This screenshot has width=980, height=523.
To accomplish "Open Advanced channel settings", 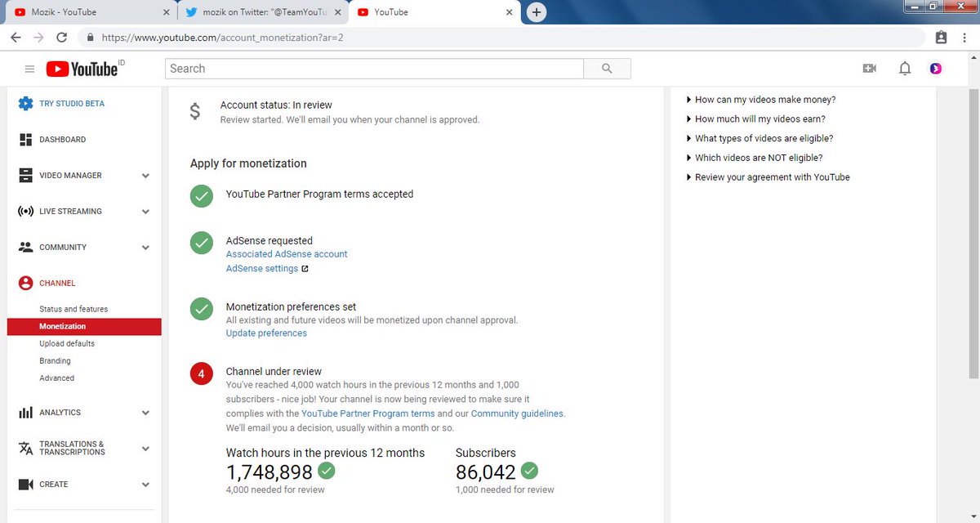I will click(56, 378).
